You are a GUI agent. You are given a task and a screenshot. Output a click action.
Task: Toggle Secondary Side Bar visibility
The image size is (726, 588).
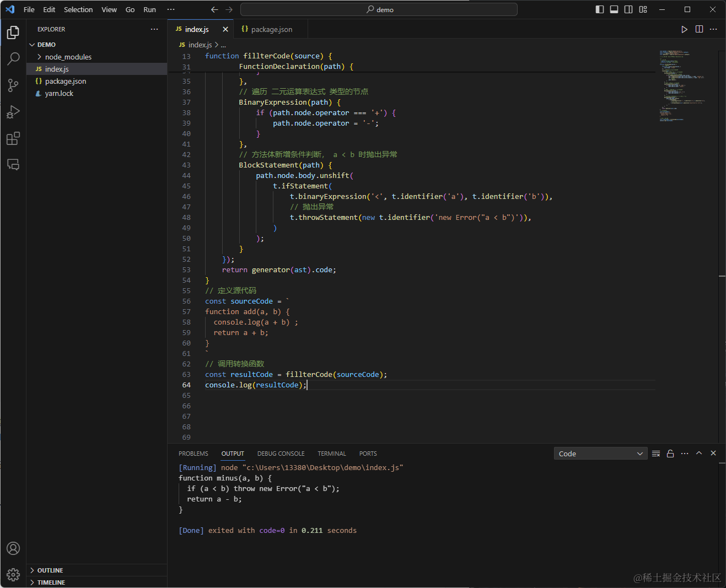coord(628,9)
